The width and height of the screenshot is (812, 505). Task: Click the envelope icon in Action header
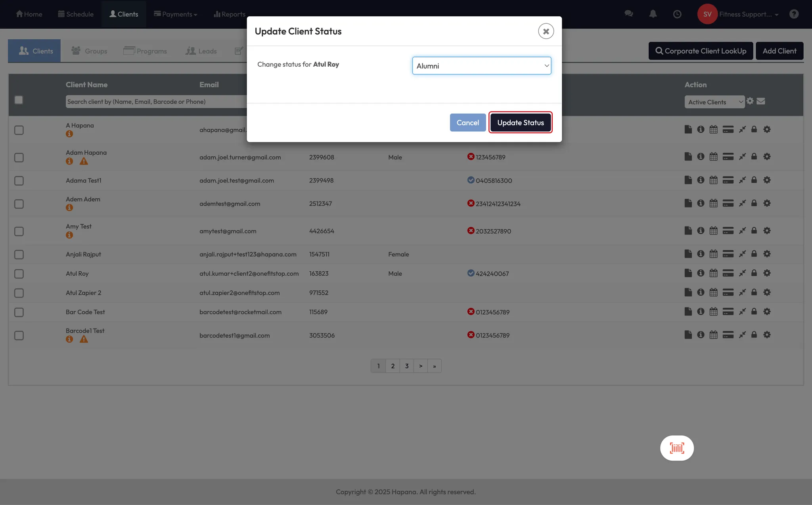click(x=761, y=101)
